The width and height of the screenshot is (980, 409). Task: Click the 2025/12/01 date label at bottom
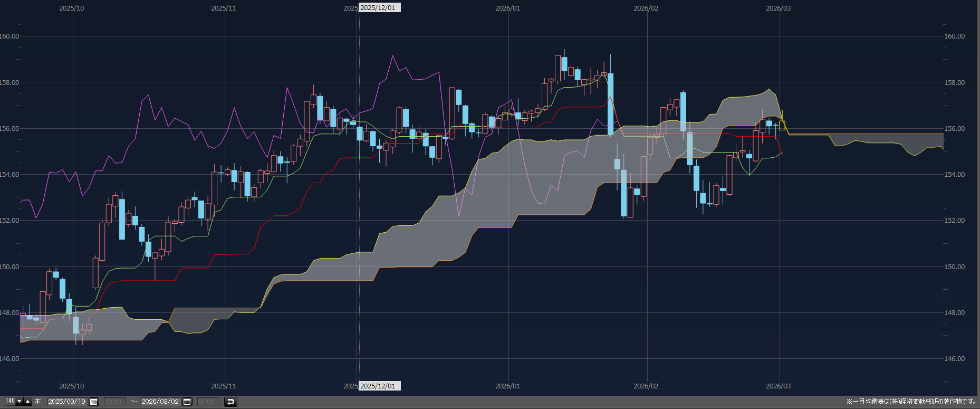coord(378,386)
